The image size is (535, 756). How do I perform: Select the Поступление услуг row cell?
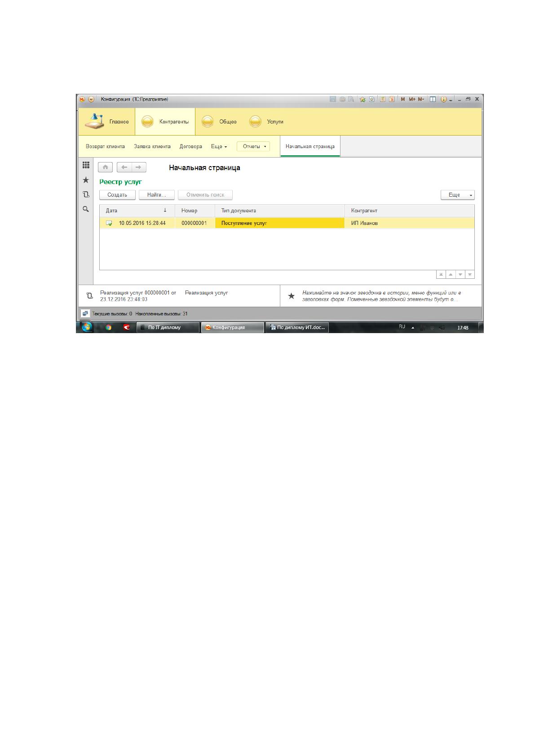[280, 223]
